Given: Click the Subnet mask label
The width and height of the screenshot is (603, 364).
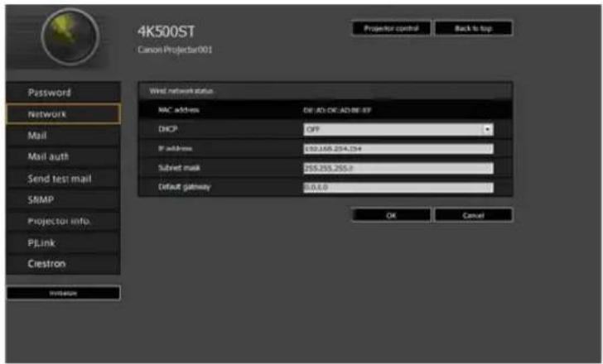Looking at the screenshot, I should [179, 167].
